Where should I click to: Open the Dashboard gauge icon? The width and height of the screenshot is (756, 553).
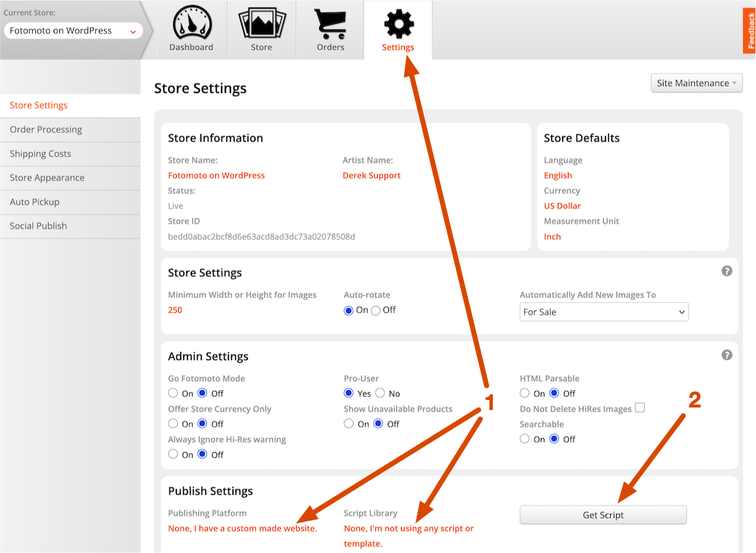pos(191,24)
